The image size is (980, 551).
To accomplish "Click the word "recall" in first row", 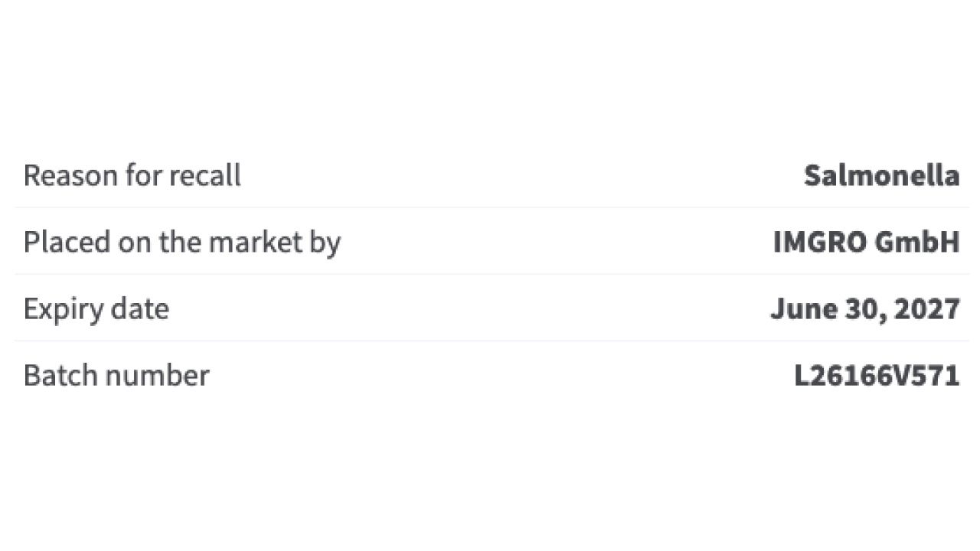I will click(x=204, y=175).
